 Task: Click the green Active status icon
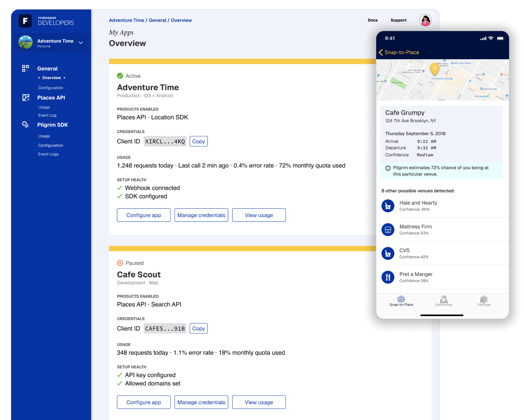pyautogui.click(x=120, y=76)
